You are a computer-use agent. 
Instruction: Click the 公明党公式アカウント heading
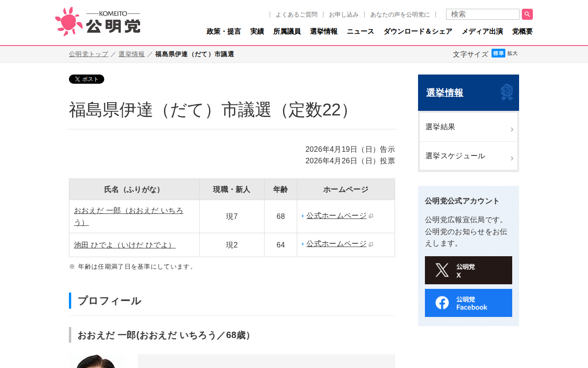pos(462,201)
